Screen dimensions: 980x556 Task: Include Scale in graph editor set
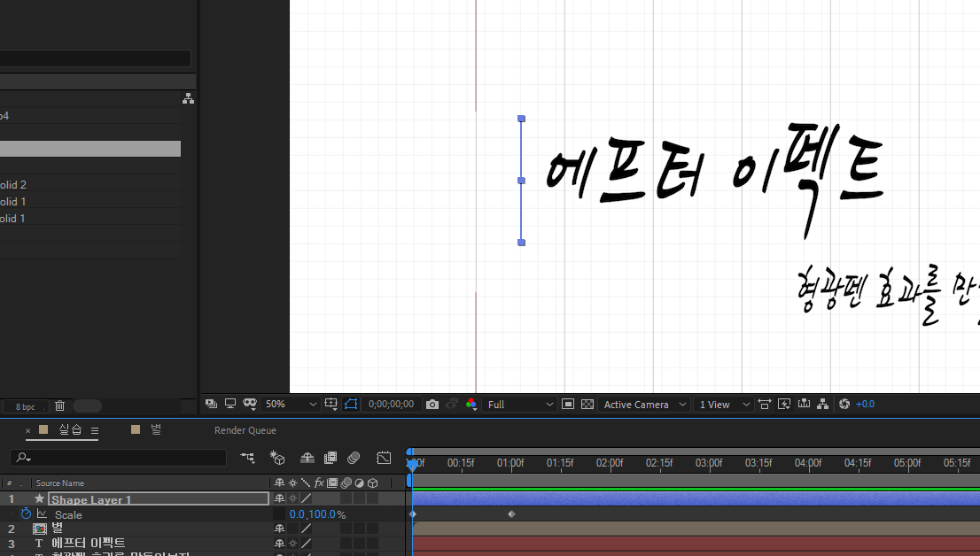42,514
